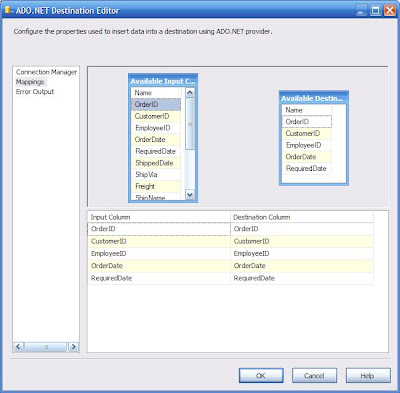Close the ADO.NET Destination Editor window
Image resolution: width=400 pixels, height=393 pixels.
point(390,10)
